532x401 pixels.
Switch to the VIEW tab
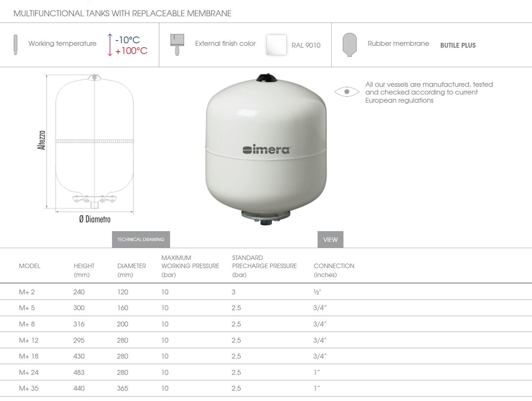pos(330,239)
